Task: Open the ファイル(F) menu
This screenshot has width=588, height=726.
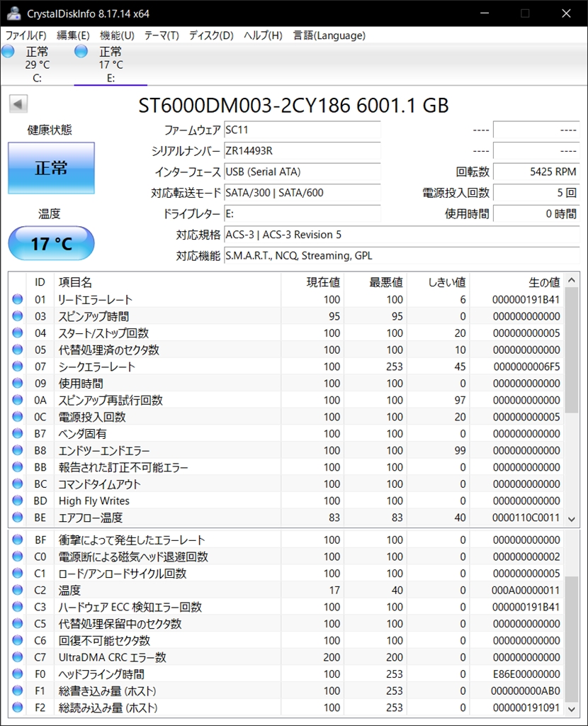Action: (26, 35)
